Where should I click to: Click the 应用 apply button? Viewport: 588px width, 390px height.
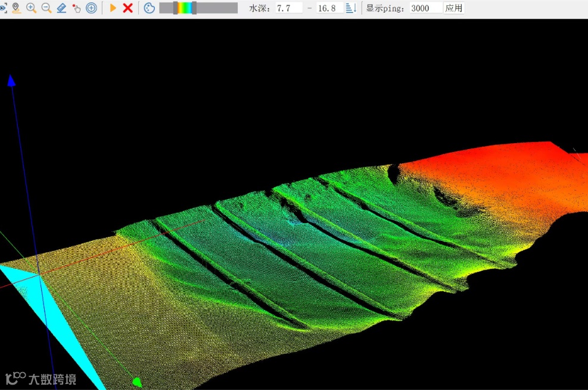tap(454, 8)
